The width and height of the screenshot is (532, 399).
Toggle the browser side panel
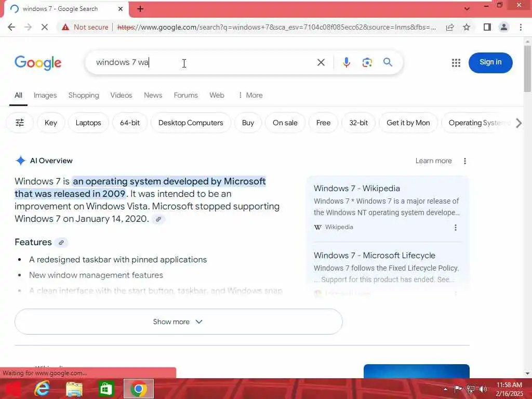pyautogui.click(x=487, y=27)
